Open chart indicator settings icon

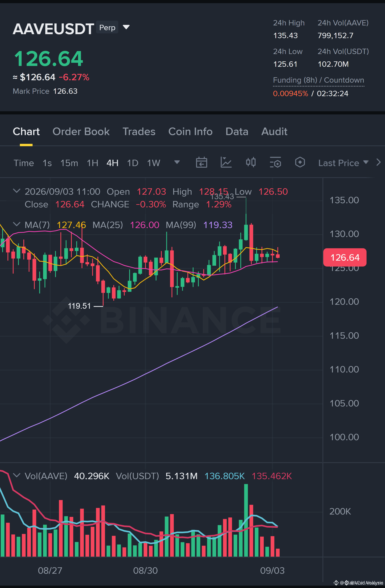click(275, 162)
